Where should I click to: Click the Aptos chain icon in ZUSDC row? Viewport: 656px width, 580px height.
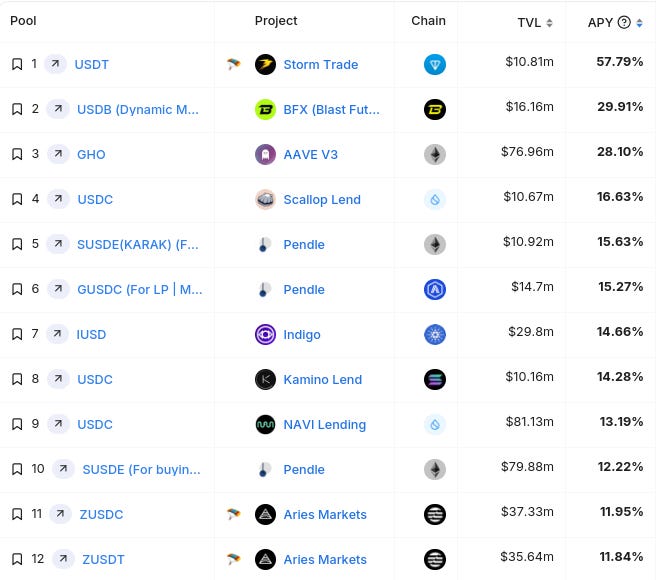point(435,514)
